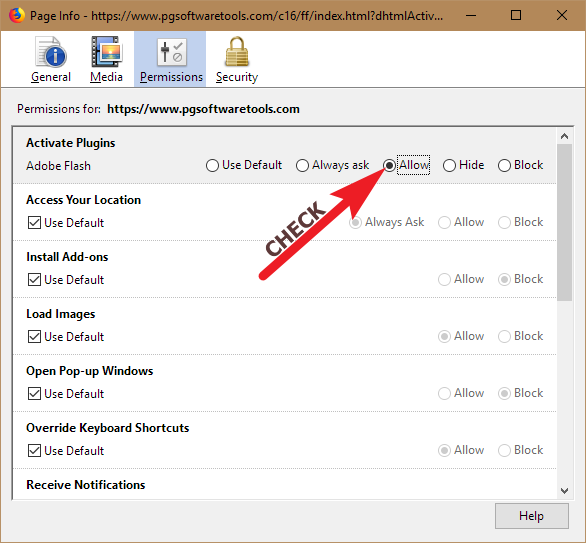
Task: Choose Always ask for Adobe Flash
Action: tap(302, 165)
